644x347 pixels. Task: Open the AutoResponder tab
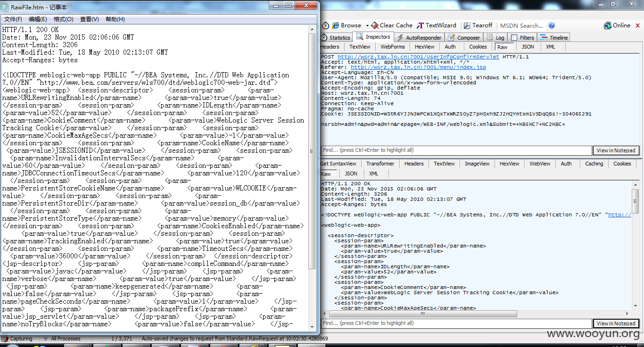(x=419, y=38)
